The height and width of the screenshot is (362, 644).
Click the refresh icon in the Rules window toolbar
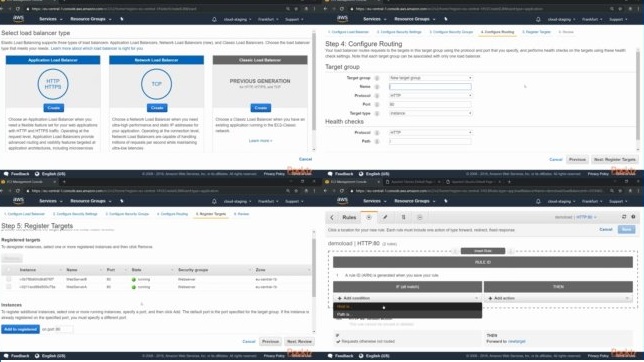(624, 217)
